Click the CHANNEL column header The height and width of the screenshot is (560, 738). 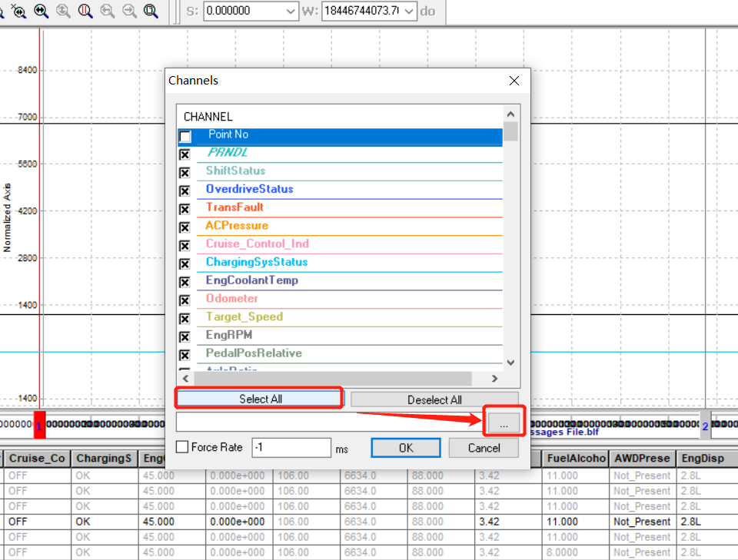[208, 117]
